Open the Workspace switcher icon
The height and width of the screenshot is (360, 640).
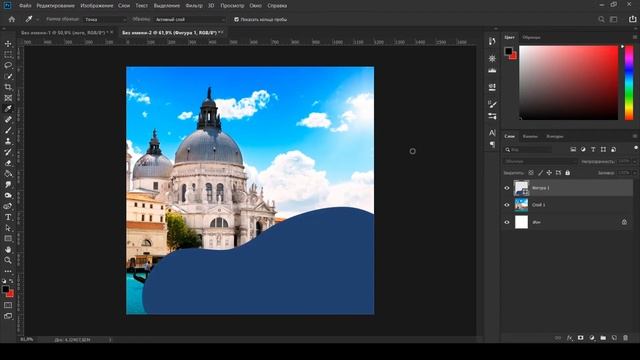pyautogui.click(x=613, y=19)
